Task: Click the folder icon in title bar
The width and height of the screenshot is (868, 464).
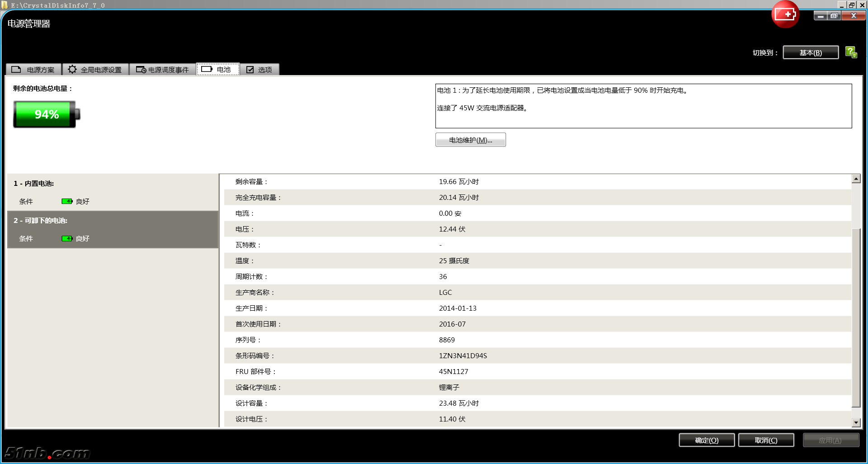Action: click(x=5, y=5)
